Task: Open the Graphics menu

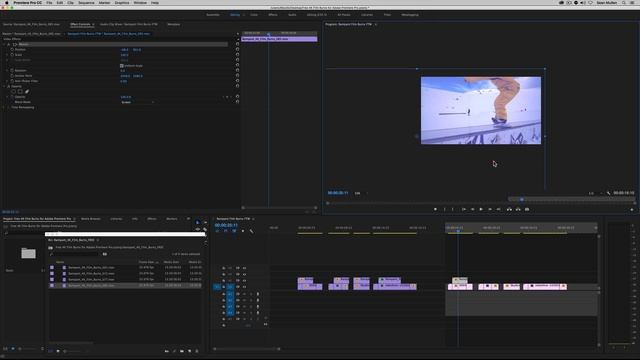Action: tap(122, 2)
